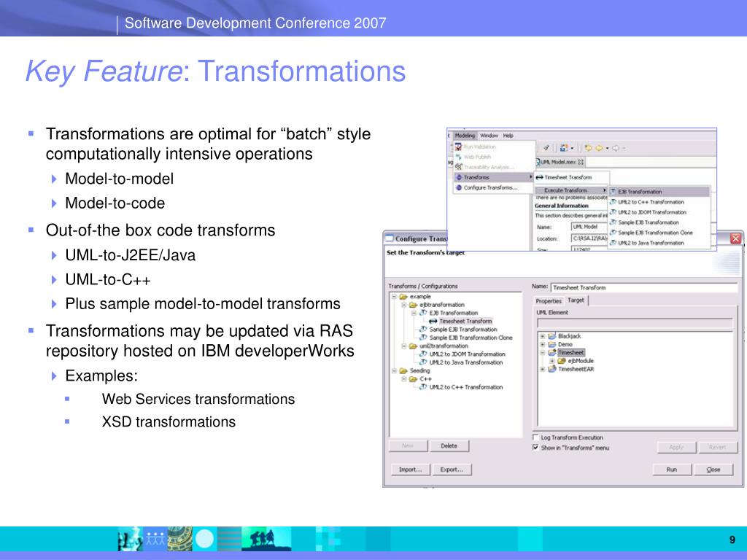Click the Seeding folder icon
747x560 pixels.
[403, 371]
